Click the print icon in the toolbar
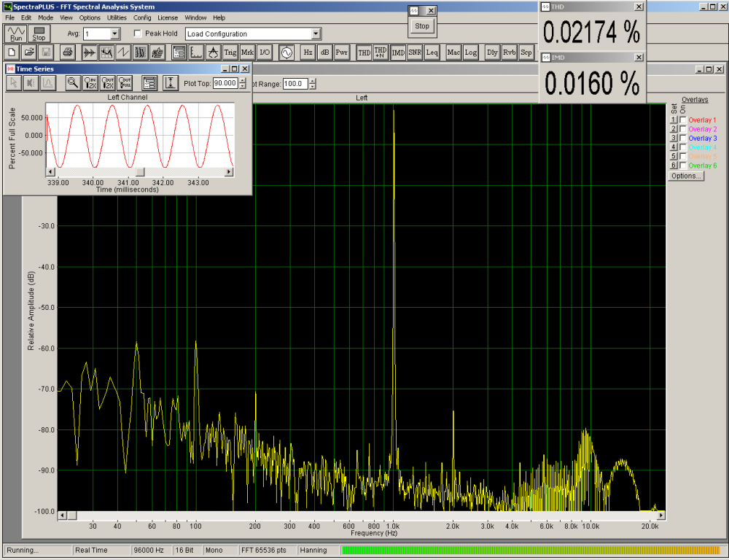This screenshot has width=729, height=560. 68,52
